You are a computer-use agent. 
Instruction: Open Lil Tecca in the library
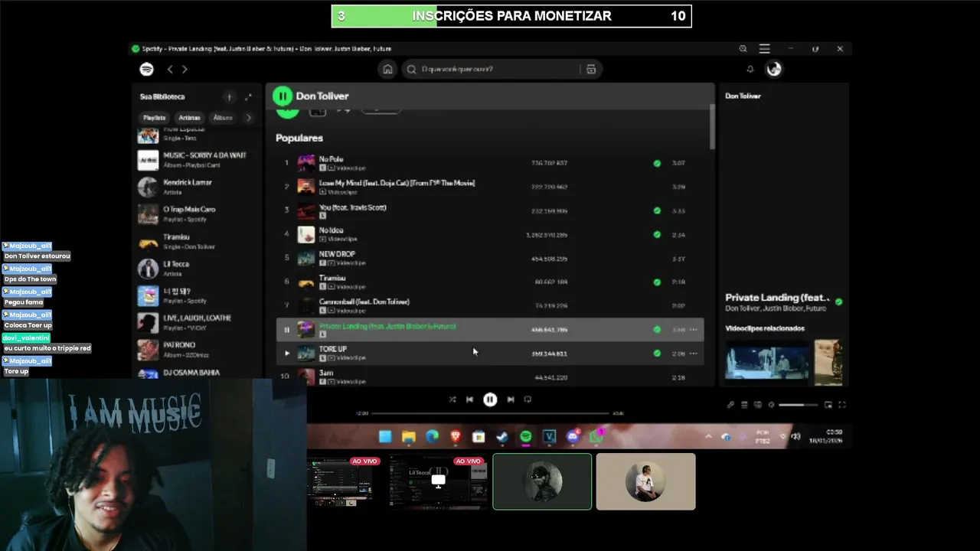tap(196, 269)
